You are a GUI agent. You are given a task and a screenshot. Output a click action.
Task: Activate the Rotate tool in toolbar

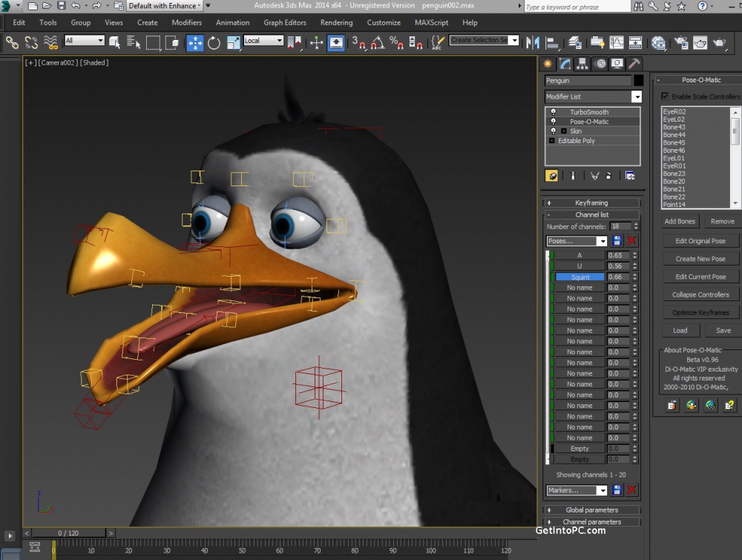click(x=214, y=42)
